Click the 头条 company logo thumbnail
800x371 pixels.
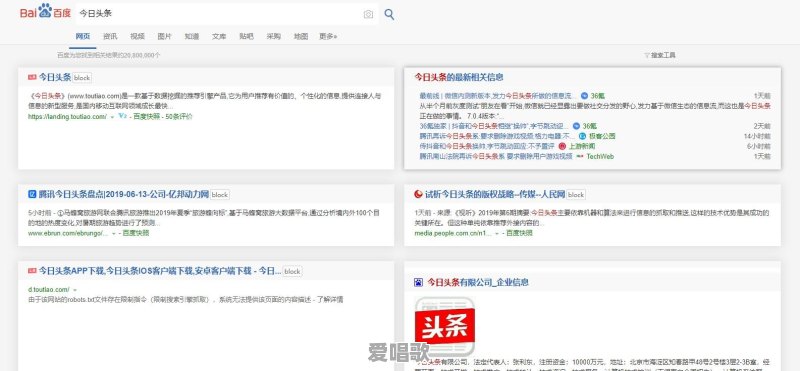444,326
